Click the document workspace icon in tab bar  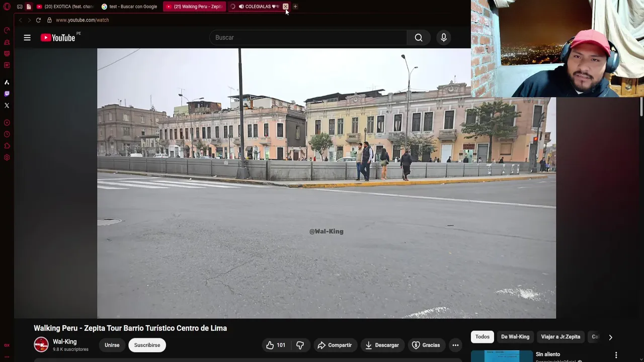tap(29, 7)
